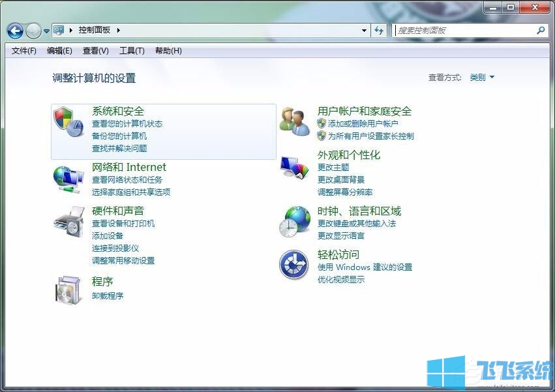The image size is (555, 392).
Task: Open the address bar history dropdown arrow
Action: [364, 31]
